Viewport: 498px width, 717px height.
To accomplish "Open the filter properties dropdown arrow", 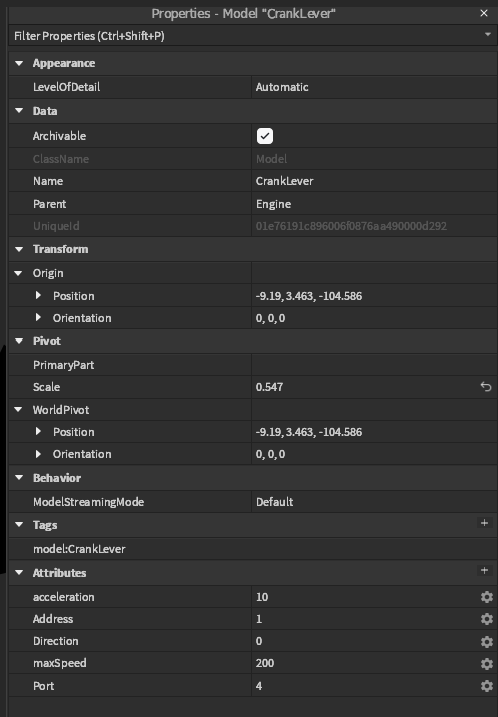I will [487, 35].
